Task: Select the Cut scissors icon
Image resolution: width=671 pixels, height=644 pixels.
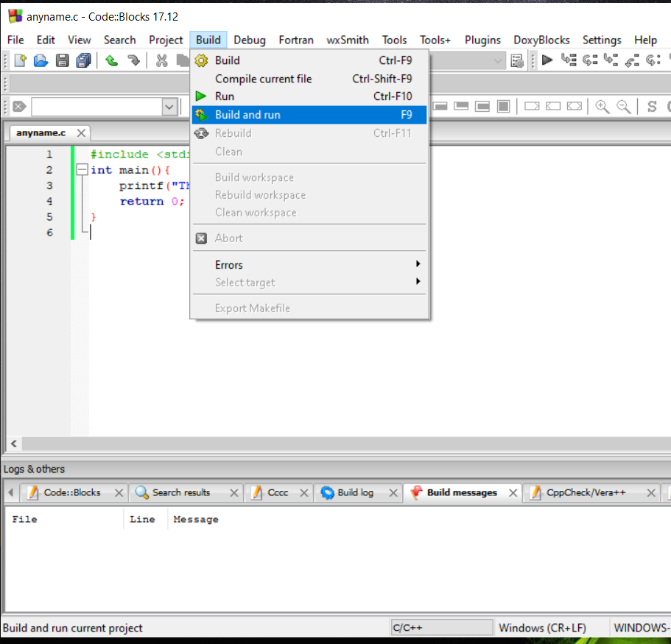Action: click(x=161, y=60)
